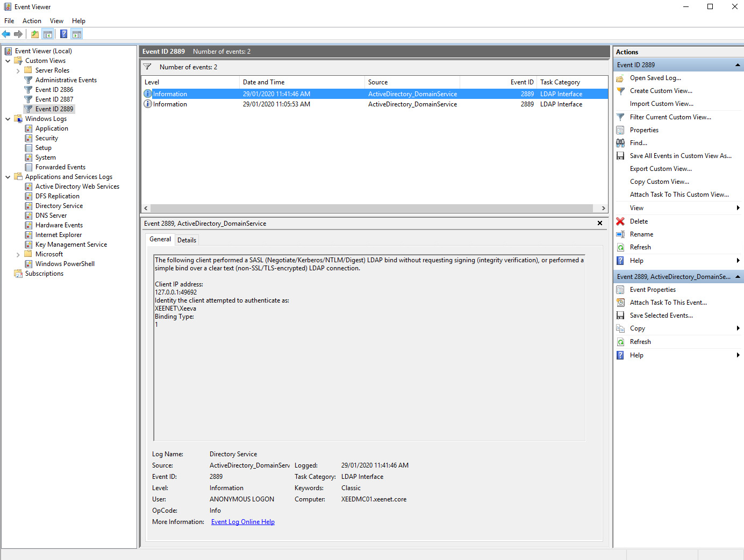Select Event ID 2886 custom view
The width and height of the screenshot is (744, 560).
click(54, 90)
